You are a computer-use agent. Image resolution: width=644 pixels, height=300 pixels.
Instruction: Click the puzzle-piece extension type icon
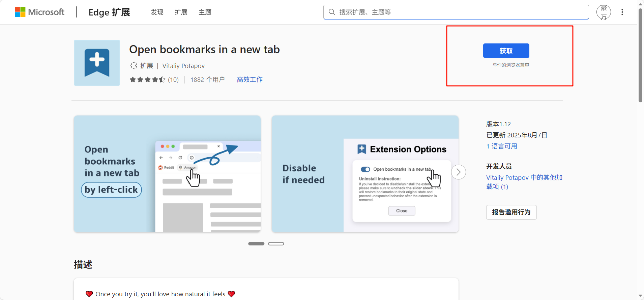tap(134, 66)
